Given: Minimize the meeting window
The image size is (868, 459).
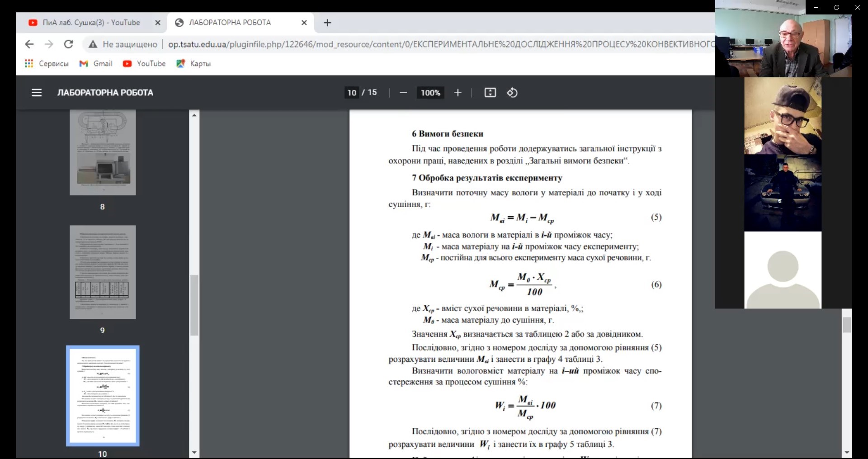Looking at the screenshot, I should (816, 7).
